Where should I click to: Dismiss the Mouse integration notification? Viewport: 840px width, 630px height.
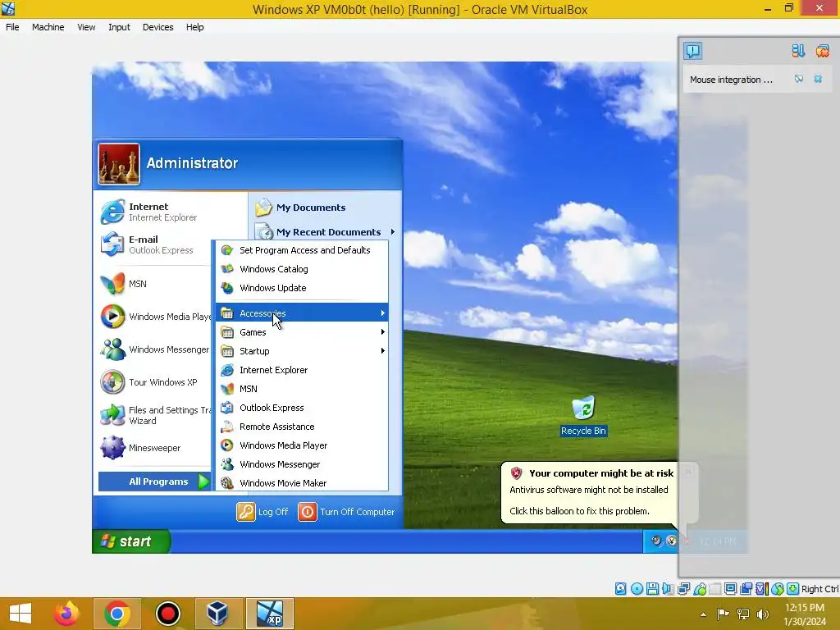tap(818, 80)
